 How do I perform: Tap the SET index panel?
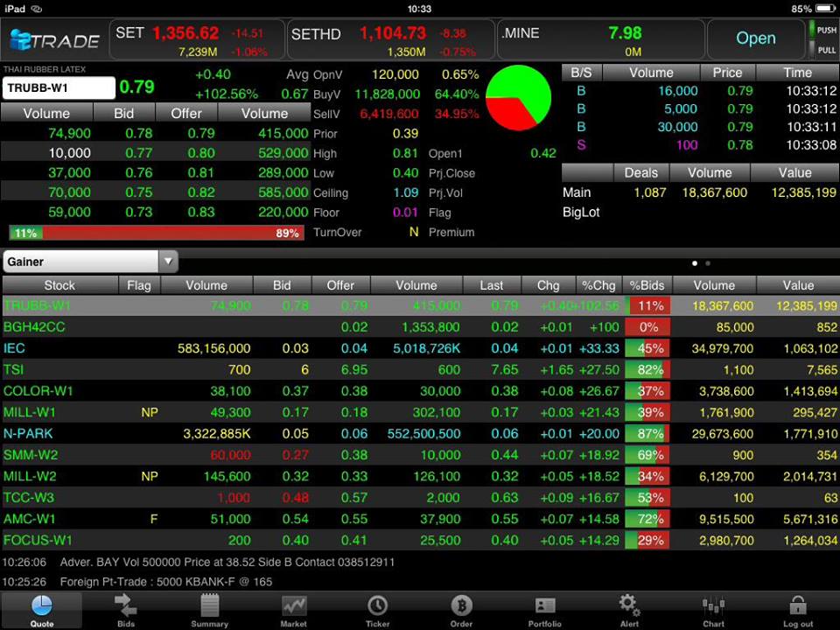pos(197,39)
